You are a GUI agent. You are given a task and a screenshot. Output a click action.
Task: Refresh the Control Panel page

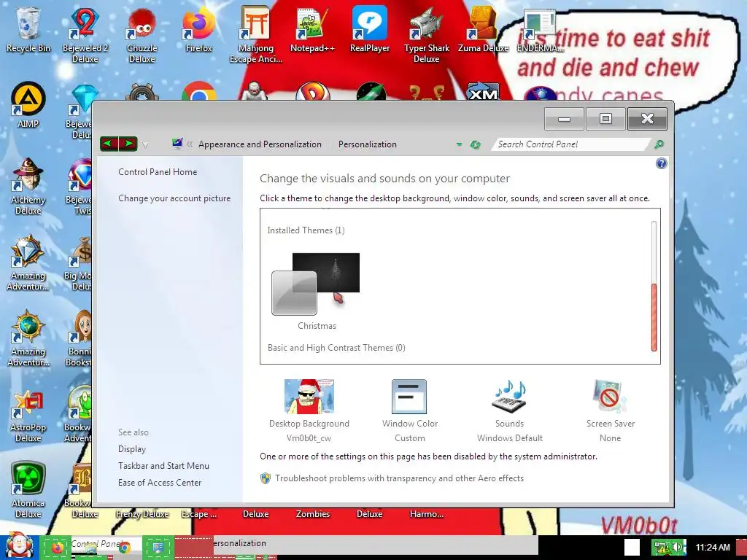click(475, 144)
